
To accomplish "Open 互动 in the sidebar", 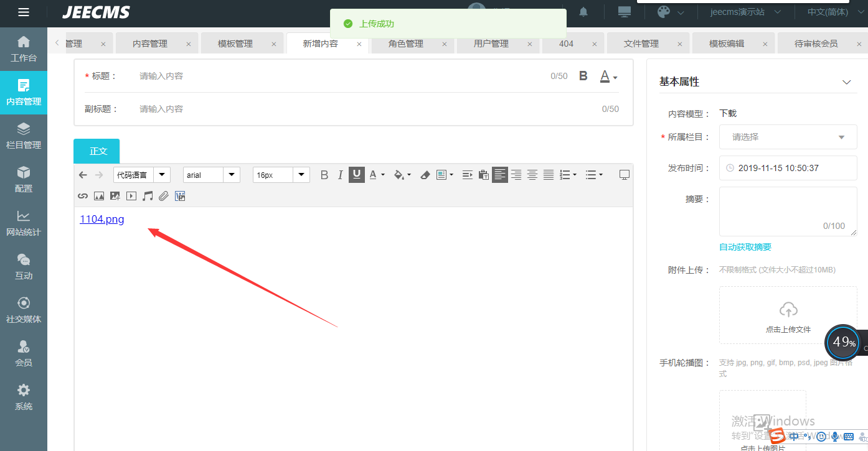I will point(24,267).
